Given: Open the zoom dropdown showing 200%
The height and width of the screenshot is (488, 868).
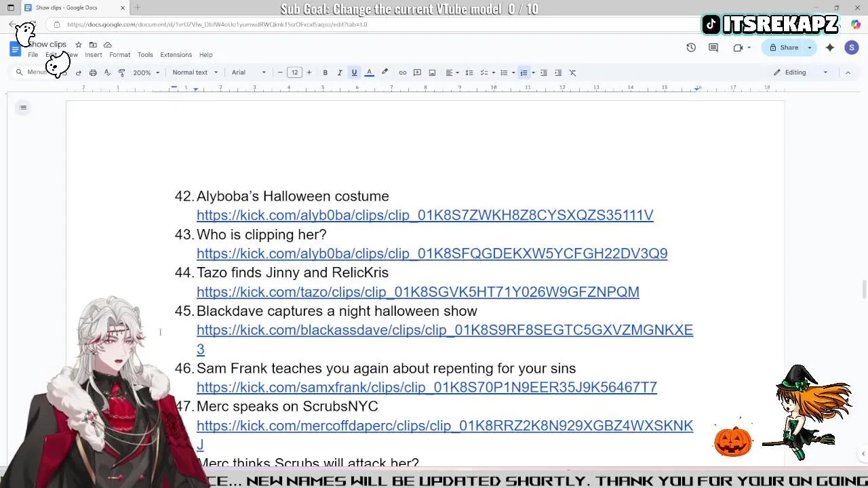Looking at the screenshot, I should point(146,73).
